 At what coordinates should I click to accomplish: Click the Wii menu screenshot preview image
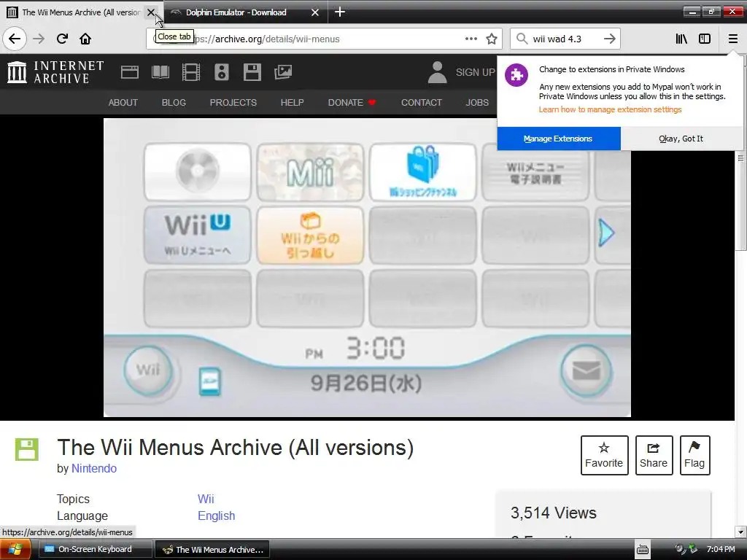(x=367, y=268)
